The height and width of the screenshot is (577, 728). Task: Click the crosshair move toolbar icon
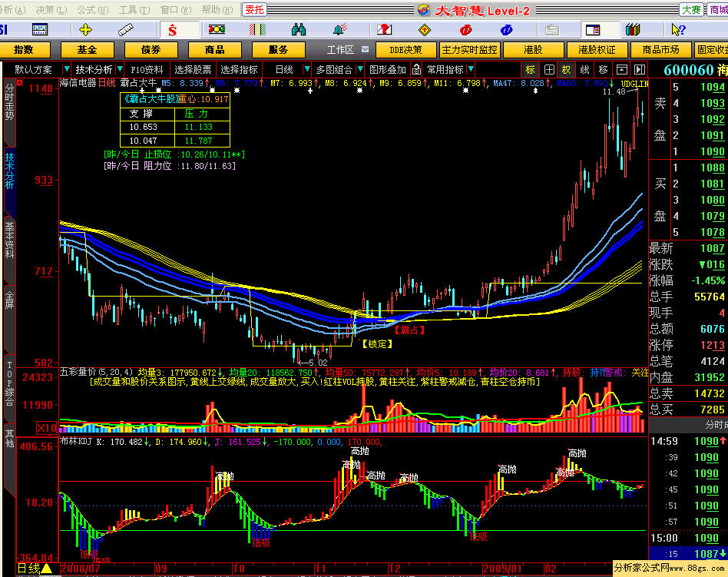[x=85, y=30]
